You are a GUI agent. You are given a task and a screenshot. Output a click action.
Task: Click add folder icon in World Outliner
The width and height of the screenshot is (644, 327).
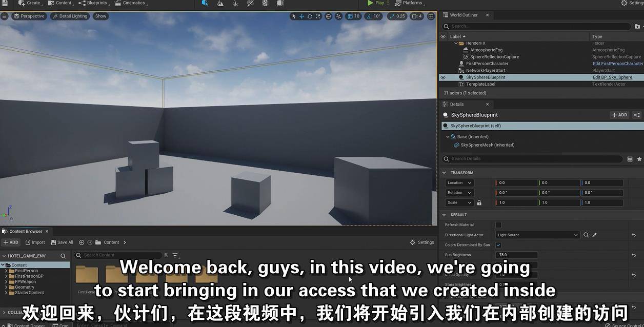638,26
